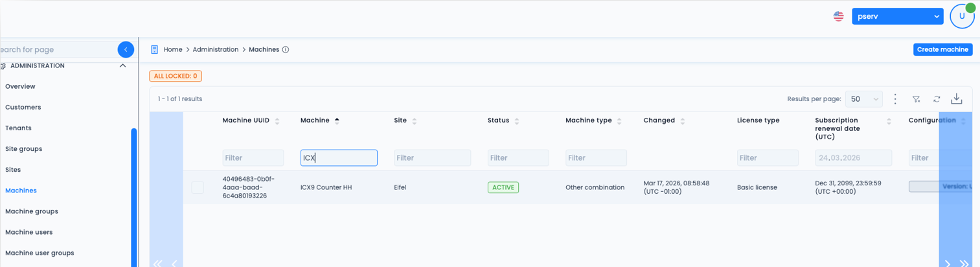
Task: Sort by Machine UUID column
Action: tap(277, 121)
